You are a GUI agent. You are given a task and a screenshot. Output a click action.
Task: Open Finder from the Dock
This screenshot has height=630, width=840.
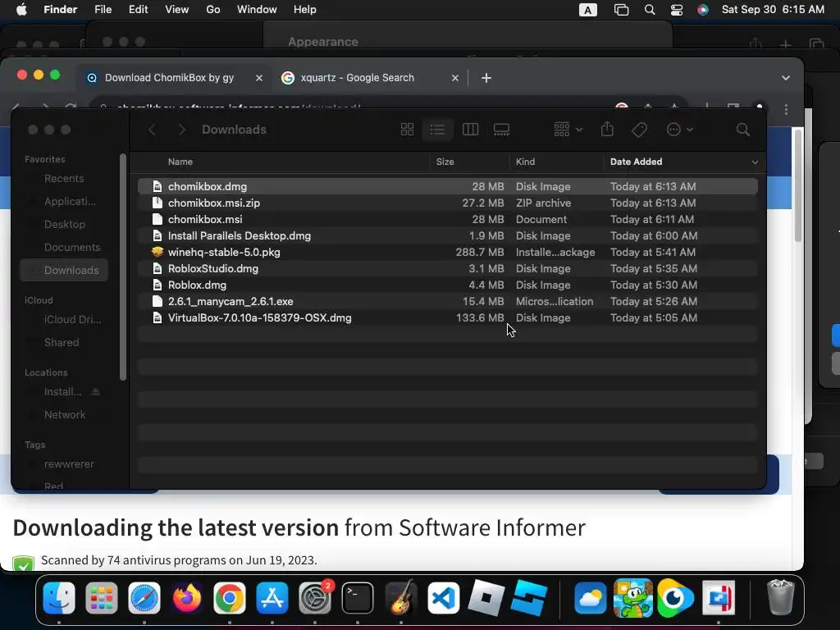pos(59,598)
